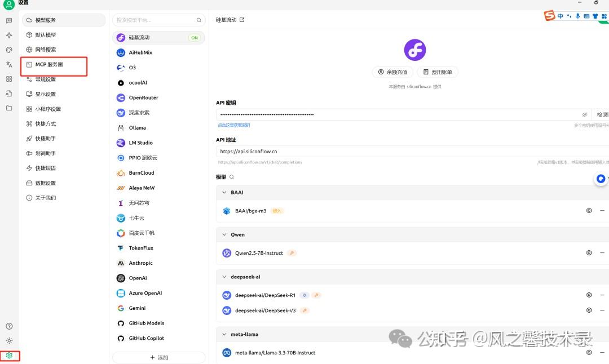Open settings gear for Llama-3.3-70B-Instruct model
The width and height of the screenshot is (609, 364).
589,352
